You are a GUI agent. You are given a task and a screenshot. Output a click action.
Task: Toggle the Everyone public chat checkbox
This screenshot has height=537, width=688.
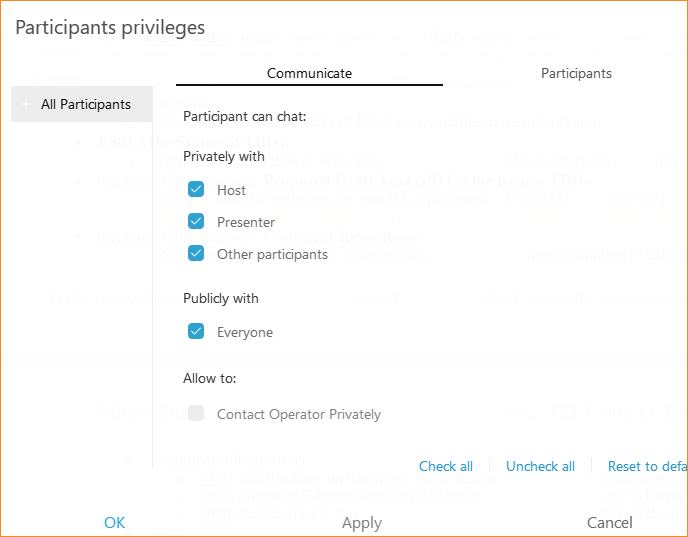(x=196, y=331)
